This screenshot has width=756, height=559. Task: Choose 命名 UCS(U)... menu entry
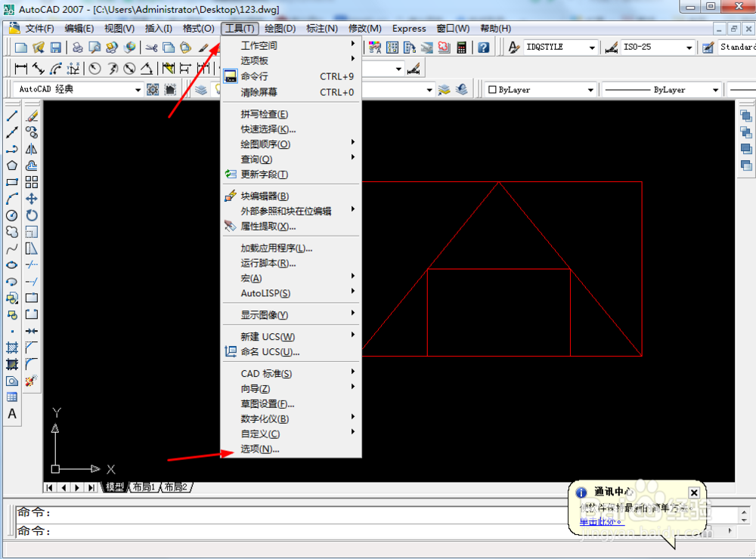291,352
